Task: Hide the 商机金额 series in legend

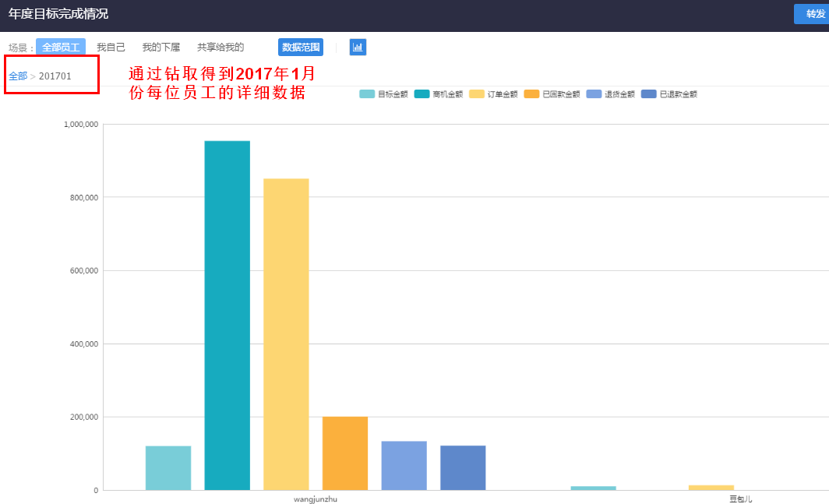Action: tap(439, 94)
